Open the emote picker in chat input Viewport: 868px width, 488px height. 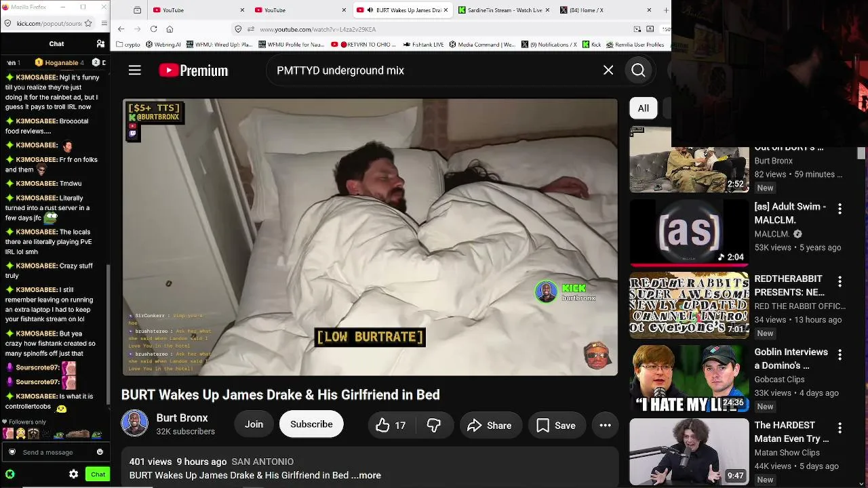pos(100,452)
